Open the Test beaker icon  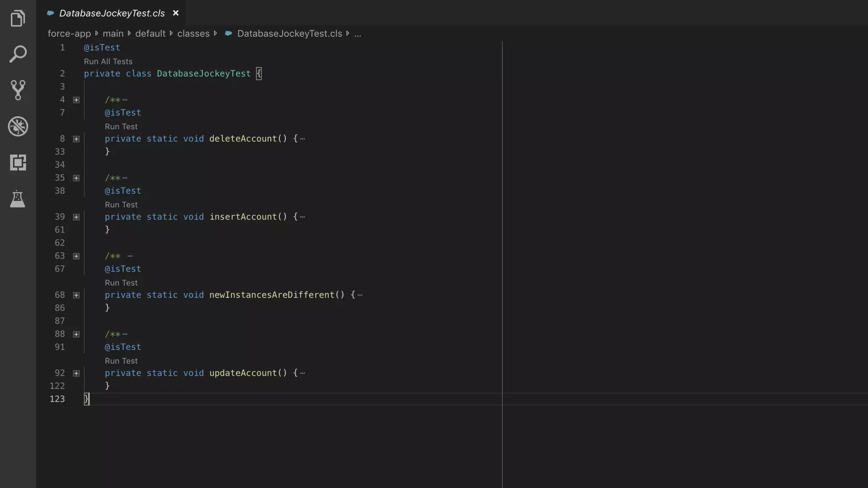pyautogui.click(x=18, y=199)
